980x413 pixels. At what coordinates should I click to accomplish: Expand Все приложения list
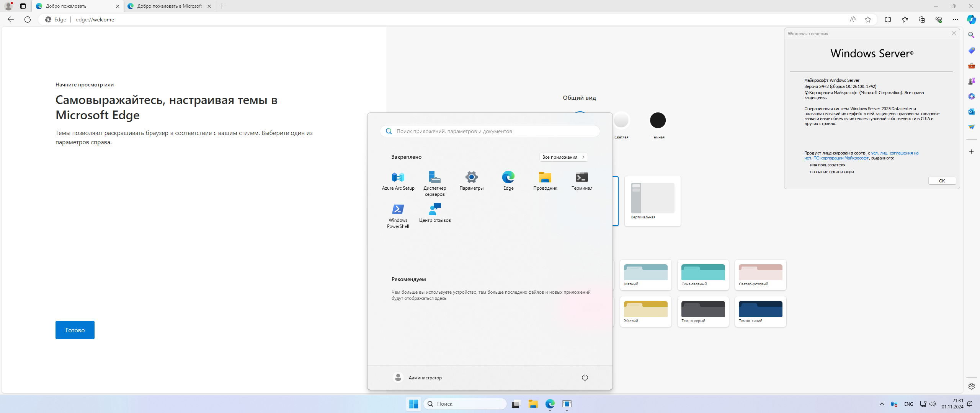[x=563, y=157]
